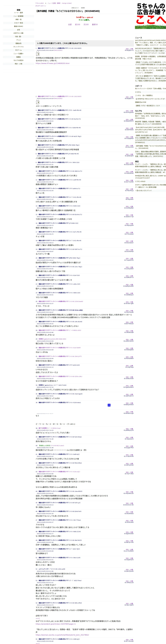Open ニュー速(嫌儲) board in sidebar
166x644 pixels.
pyautogui.click(x=18, y=16)
